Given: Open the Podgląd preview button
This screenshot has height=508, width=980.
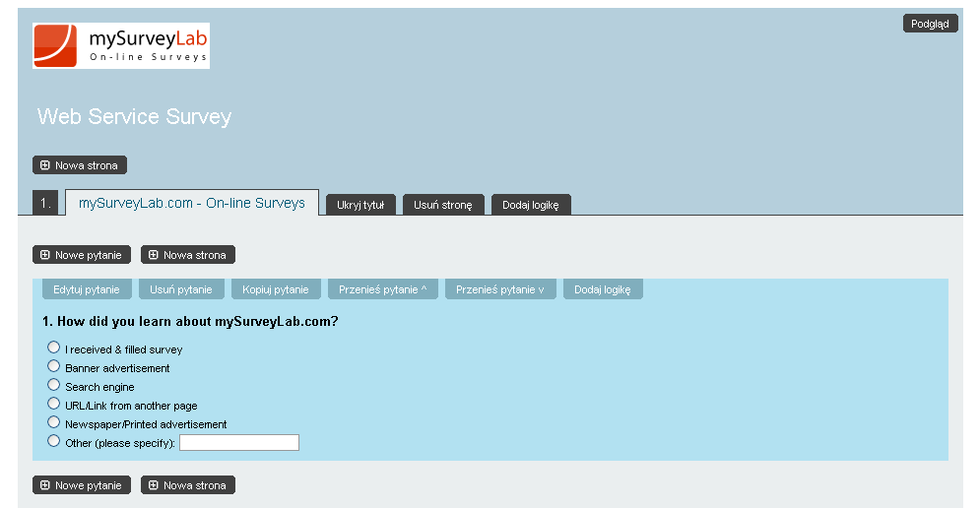Looking at the screenshot, I should tap(930, 24).
